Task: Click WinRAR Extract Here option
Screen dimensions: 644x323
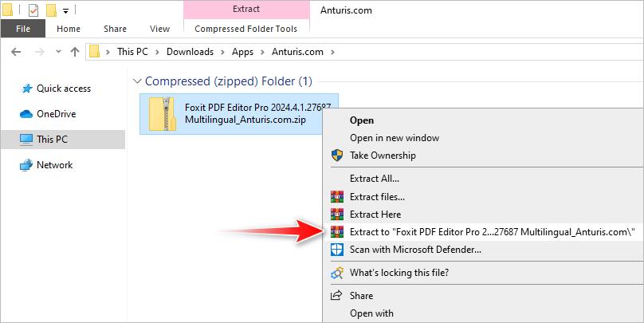Action: click(375, 215)
